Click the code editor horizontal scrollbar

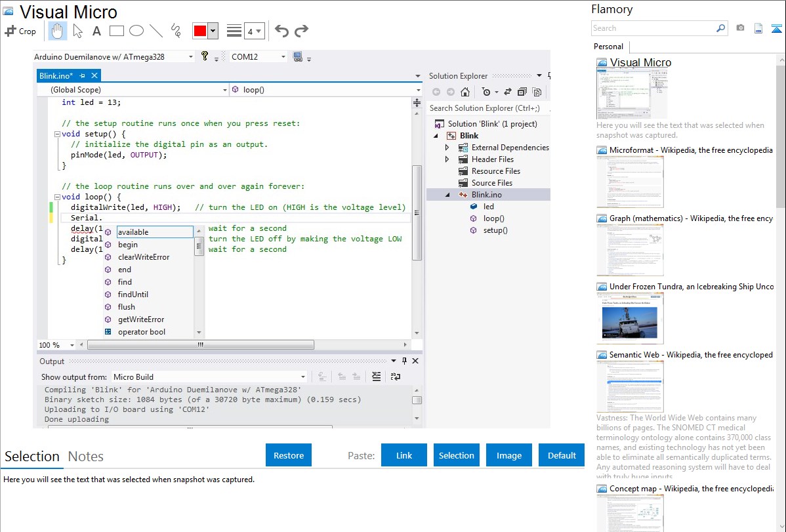coord(201,345)
